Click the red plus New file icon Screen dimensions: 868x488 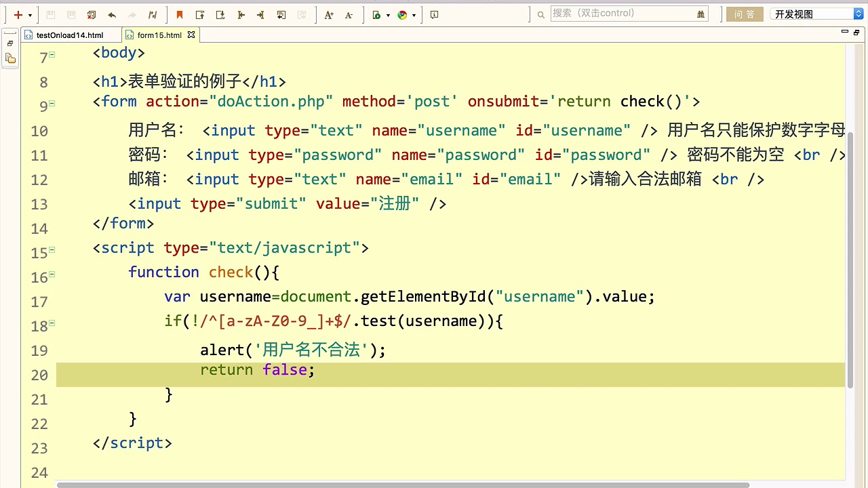click(18, 15)
